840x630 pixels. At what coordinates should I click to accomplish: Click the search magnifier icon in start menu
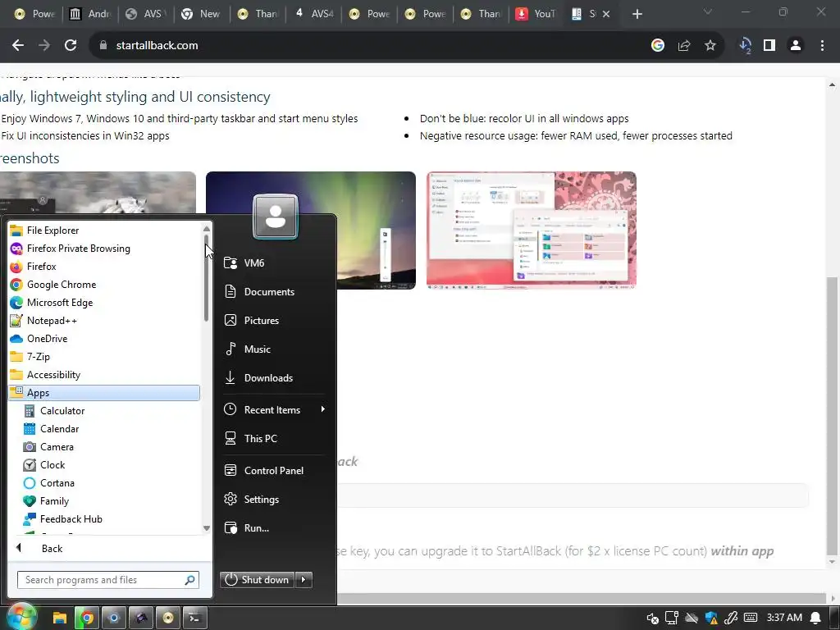click(x=189, y=580)
